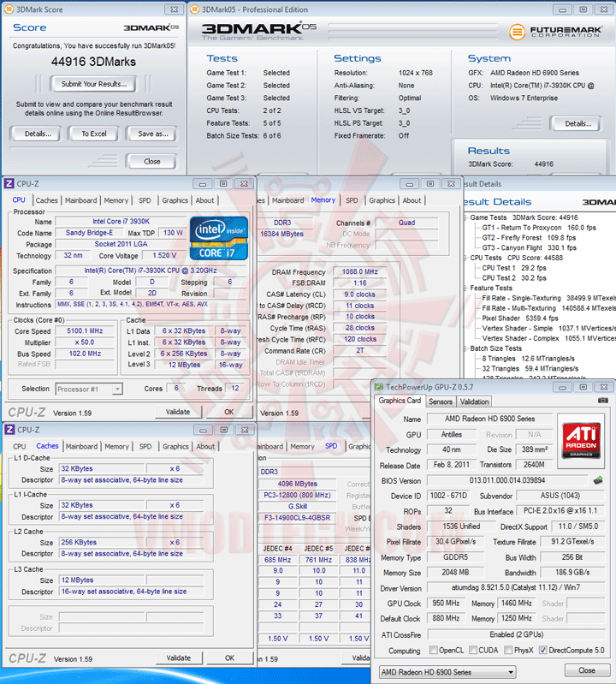Click the 3DMark05 Professional Edition title bar icon
Screen dimensions: 616x684
195,9
